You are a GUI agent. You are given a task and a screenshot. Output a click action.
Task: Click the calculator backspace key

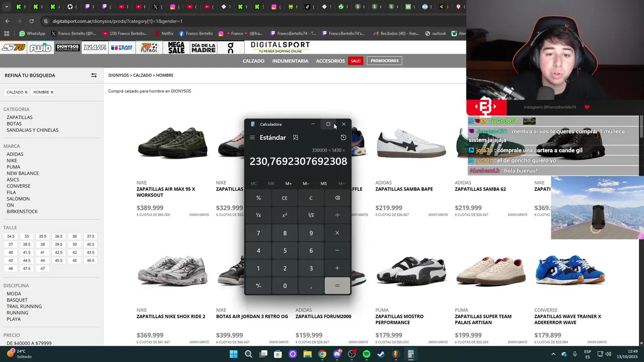click(x=337, y=198)
